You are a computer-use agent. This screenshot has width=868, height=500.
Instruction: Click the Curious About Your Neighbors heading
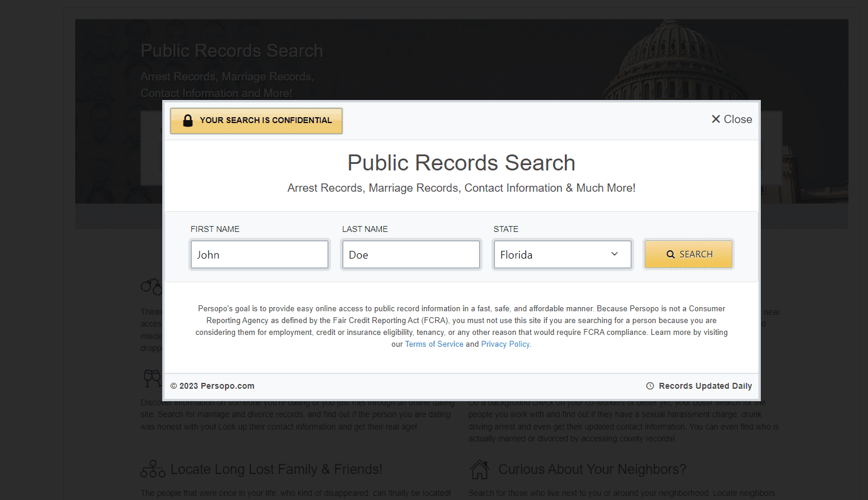[x=592, y=469]
